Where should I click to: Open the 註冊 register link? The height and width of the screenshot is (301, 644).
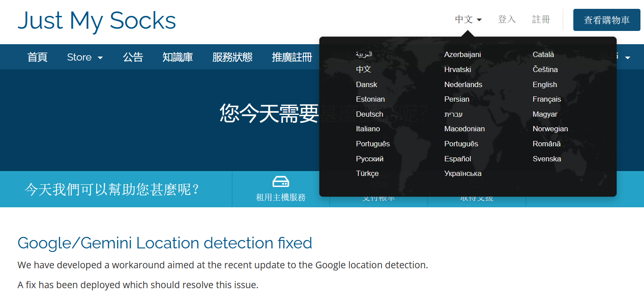pos(541,19)
